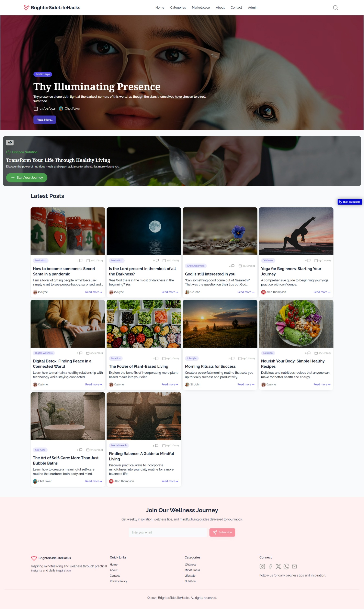Open About in top navigation

220,8
